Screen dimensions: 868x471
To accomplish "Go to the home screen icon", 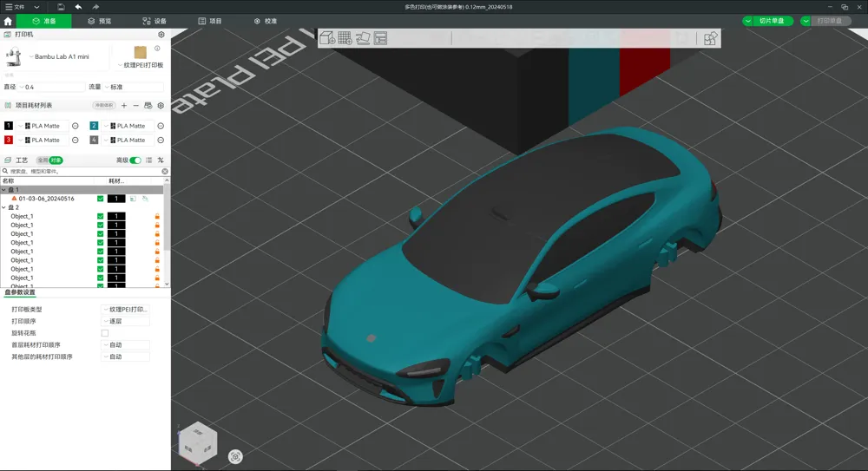I will pyautogui.click(x=8, y=21).
